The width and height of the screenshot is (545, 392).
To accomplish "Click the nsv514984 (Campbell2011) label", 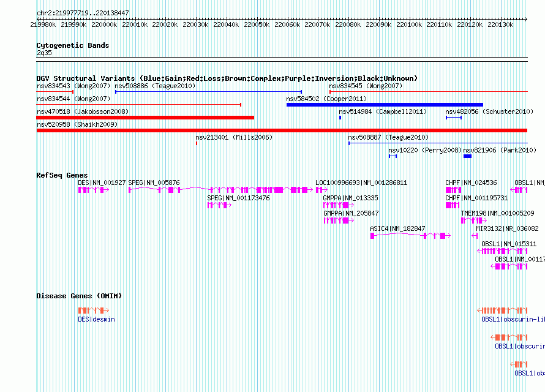I will coord(383,111).
